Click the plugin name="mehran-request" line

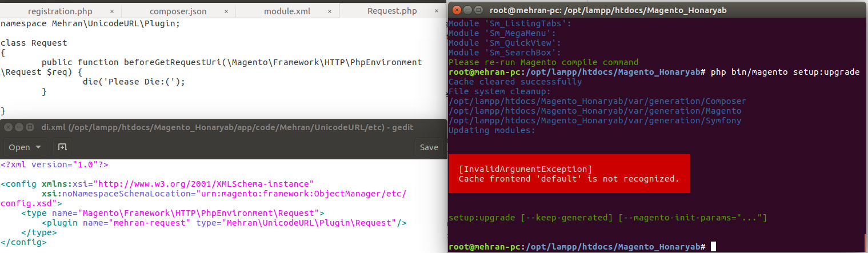(x=224, y=223)
